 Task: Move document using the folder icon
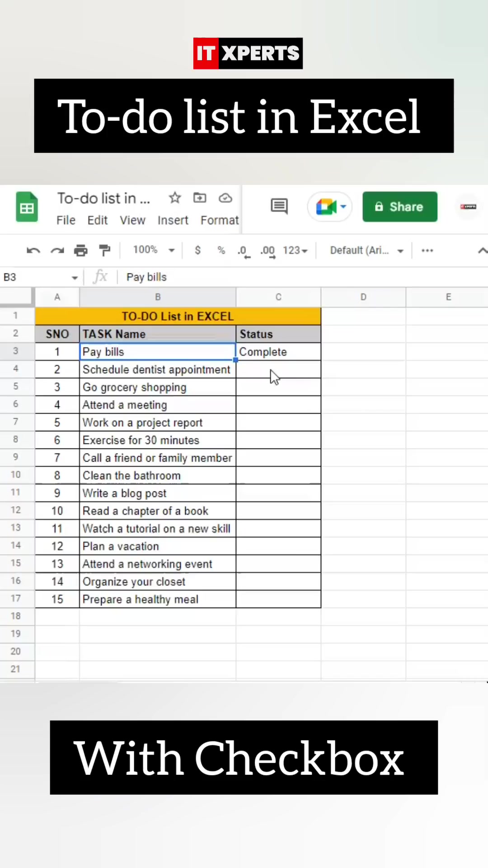pos(200,198)
